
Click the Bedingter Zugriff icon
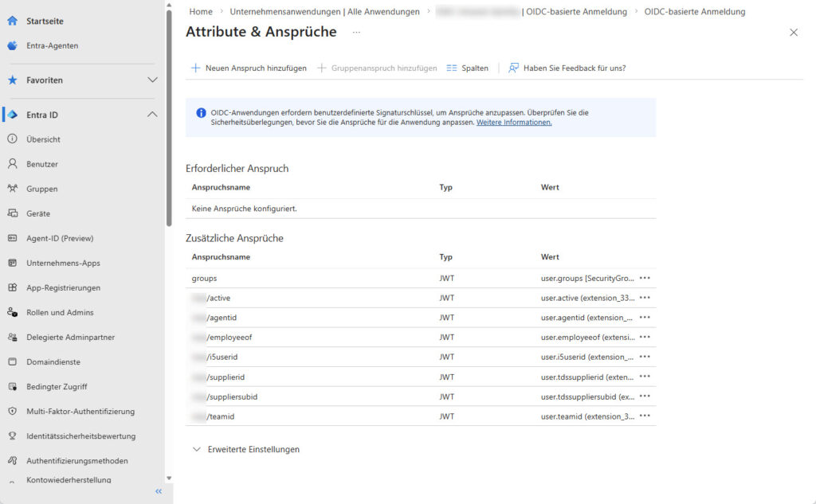click(12, 386)
